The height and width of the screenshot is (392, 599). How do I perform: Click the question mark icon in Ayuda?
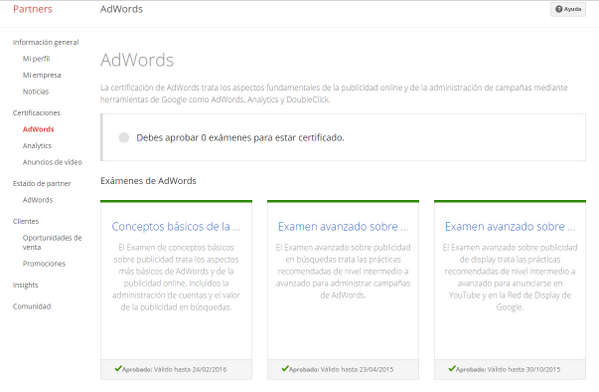tap(559, 9)
